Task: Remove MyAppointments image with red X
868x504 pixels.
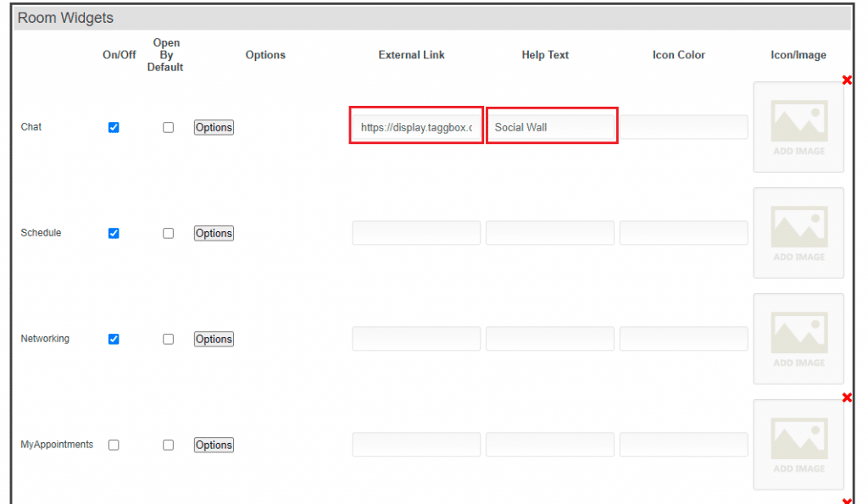Action: point(847,398)
